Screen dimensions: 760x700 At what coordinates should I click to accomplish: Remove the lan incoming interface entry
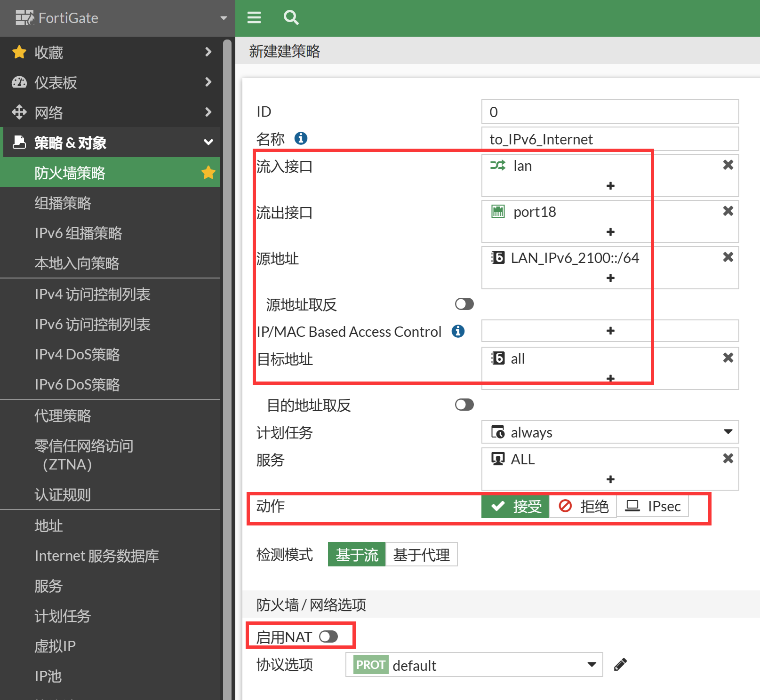(x=728, y=165)
